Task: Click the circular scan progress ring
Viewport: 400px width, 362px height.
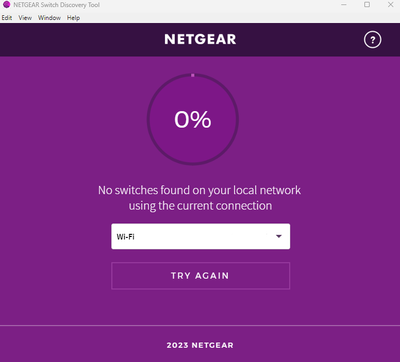Action: 193,119
